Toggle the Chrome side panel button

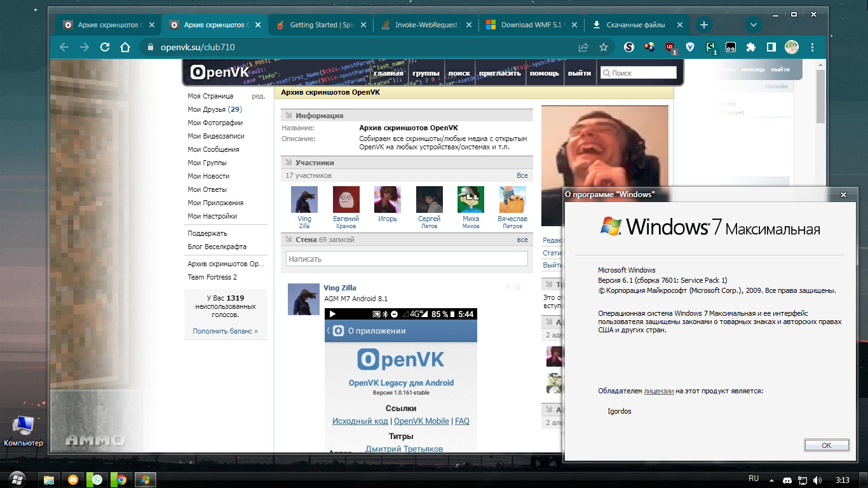click(x=771, y=48)
